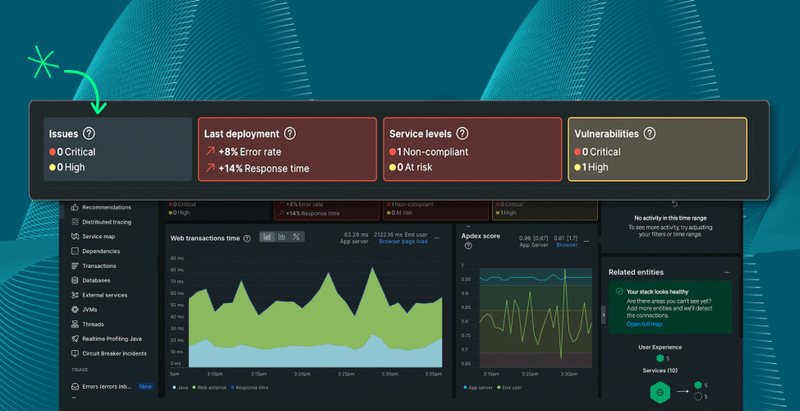Click the Vulnerabilities info question mark icon
800x411 pixels.
(x=649, y=133)
